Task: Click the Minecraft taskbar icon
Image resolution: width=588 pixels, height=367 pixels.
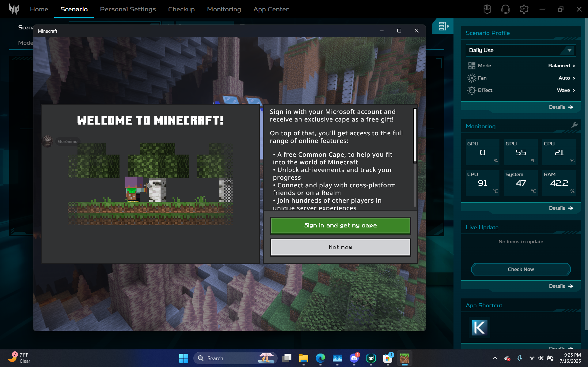Action: pos(405,358)
